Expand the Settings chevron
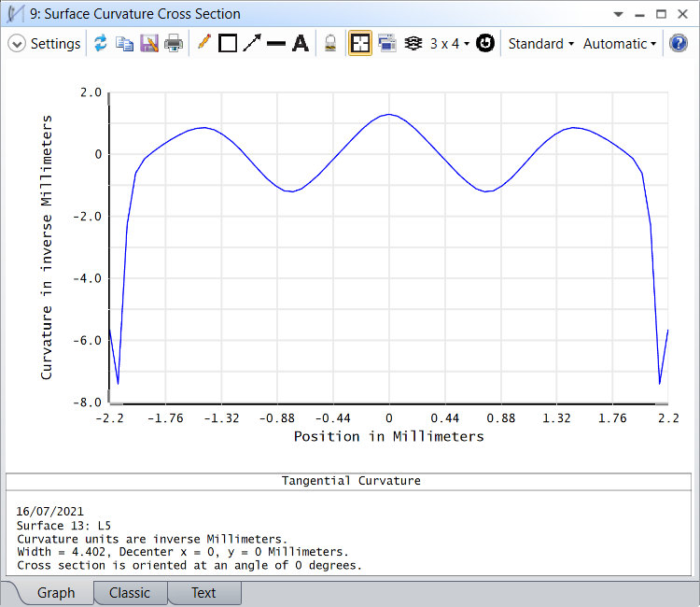Viewport: 700px width, 607px height. tap(17, 44)
